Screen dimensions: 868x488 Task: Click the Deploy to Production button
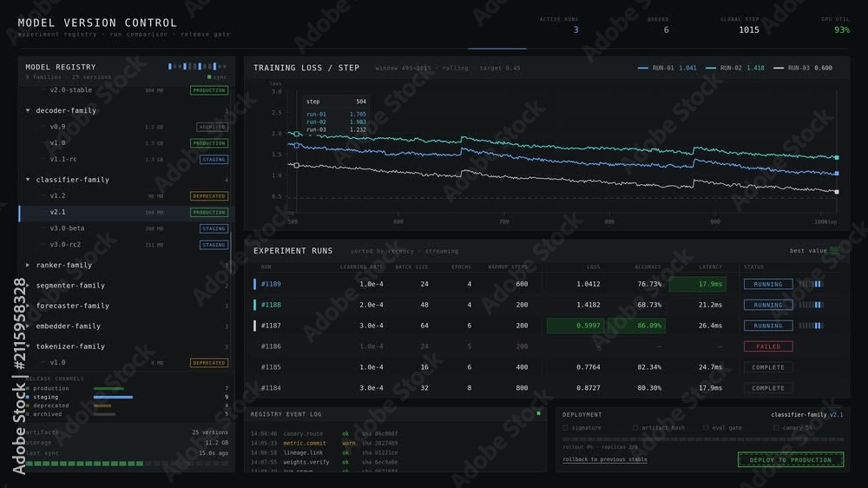click(x=791, y=459)
